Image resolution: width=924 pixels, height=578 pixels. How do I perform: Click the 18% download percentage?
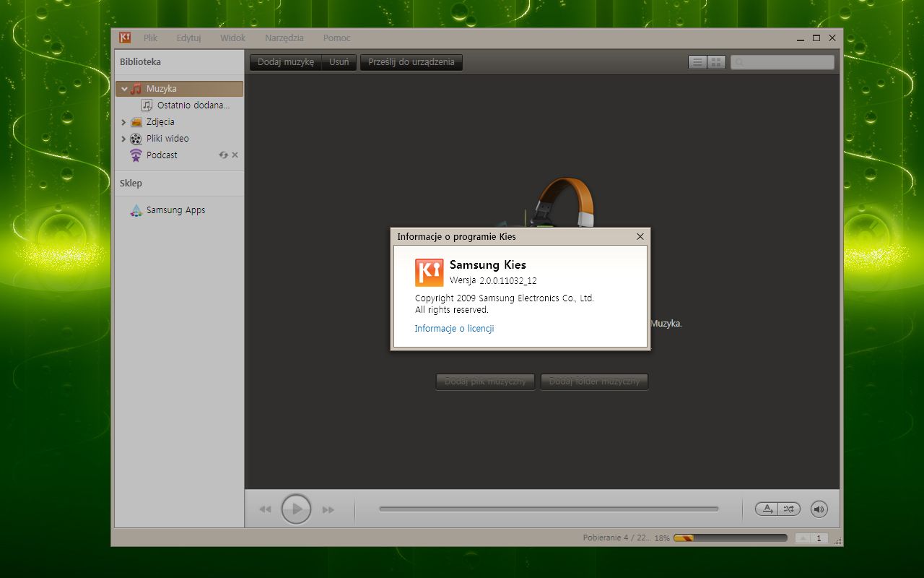[662, 538]
